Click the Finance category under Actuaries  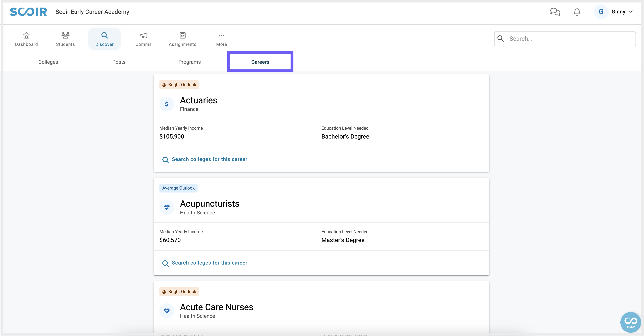[189, 109]
